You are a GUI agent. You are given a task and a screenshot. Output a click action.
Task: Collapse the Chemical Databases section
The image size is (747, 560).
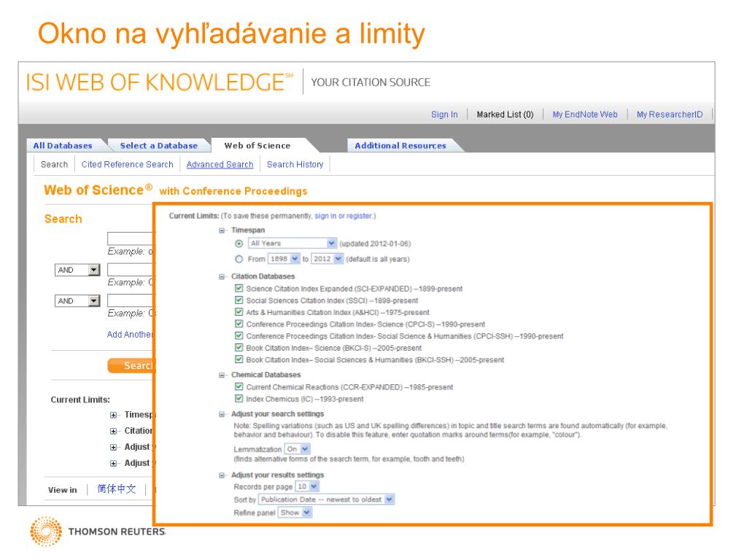tap(222, 376)
